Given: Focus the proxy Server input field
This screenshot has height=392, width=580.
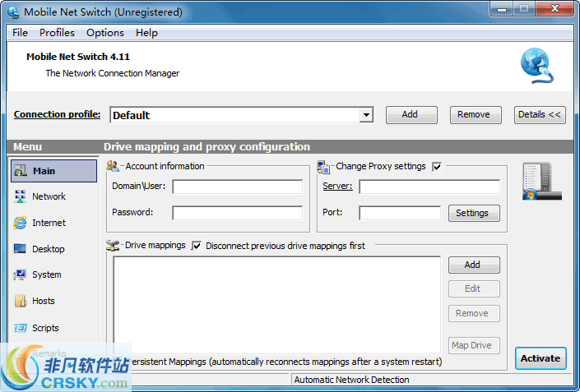Looking at the screenshot, I should click(x=429, y=187).
